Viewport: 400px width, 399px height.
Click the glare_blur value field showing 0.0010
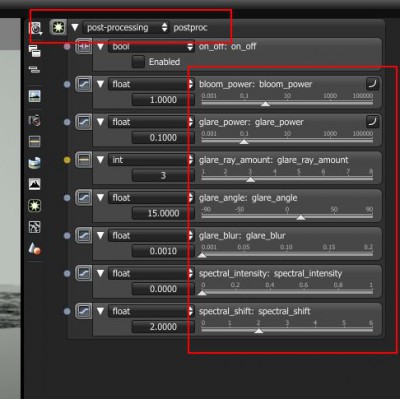tap(163, 251)
